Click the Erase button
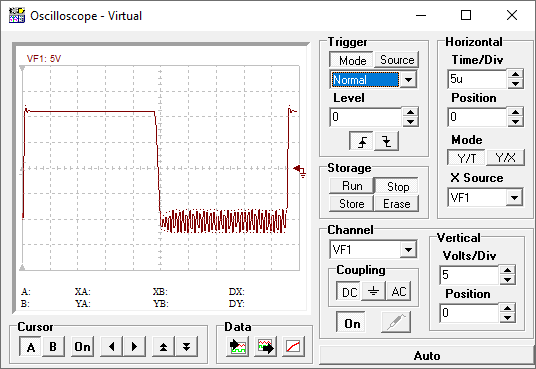This screenshot has width=536, height=369. pos(397,203)
